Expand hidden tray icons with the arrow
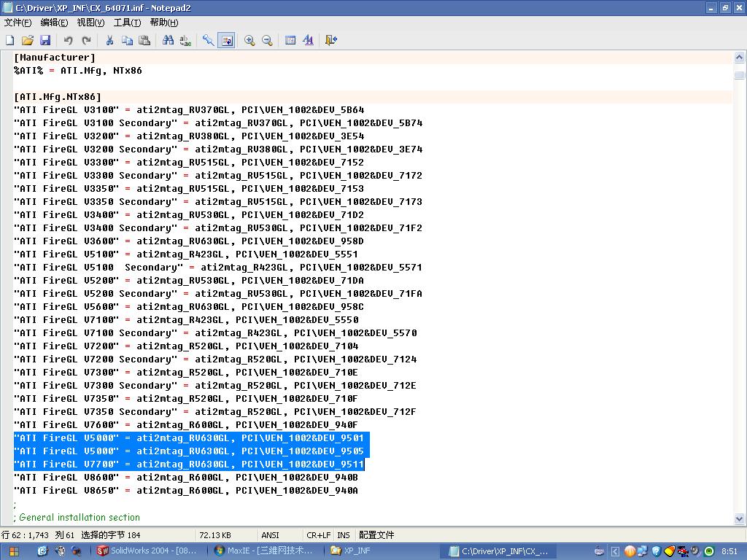The width and height of the screenshot is (747, 560). tap(615, 551)
